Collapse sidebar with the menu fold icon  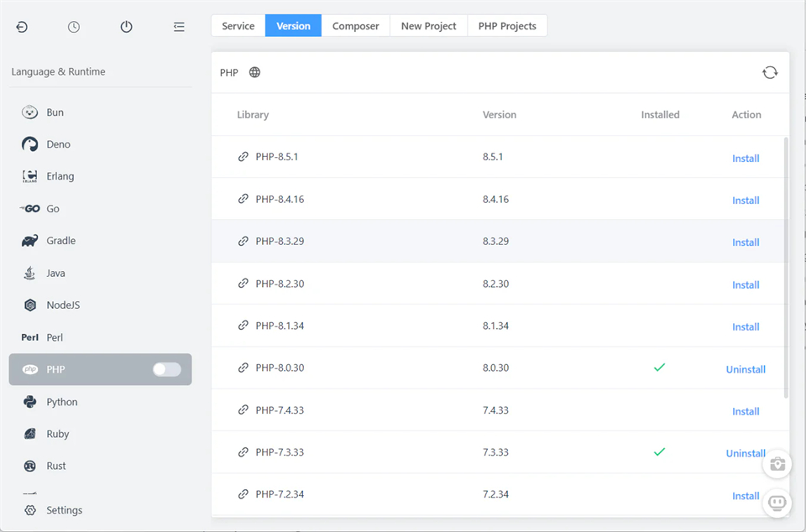click(179, 27)
